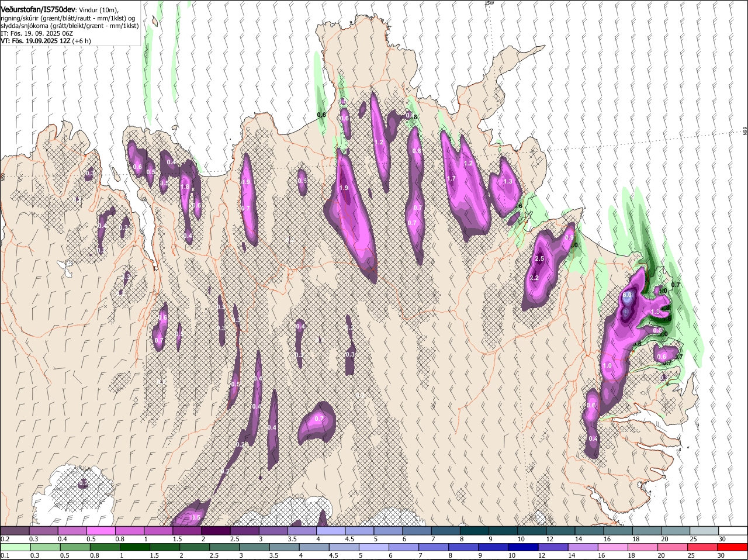The height and width of the screenshot is (560, 748).
Task: Click the '(+6 h)' forecast offset text
Action: [81, 41]
